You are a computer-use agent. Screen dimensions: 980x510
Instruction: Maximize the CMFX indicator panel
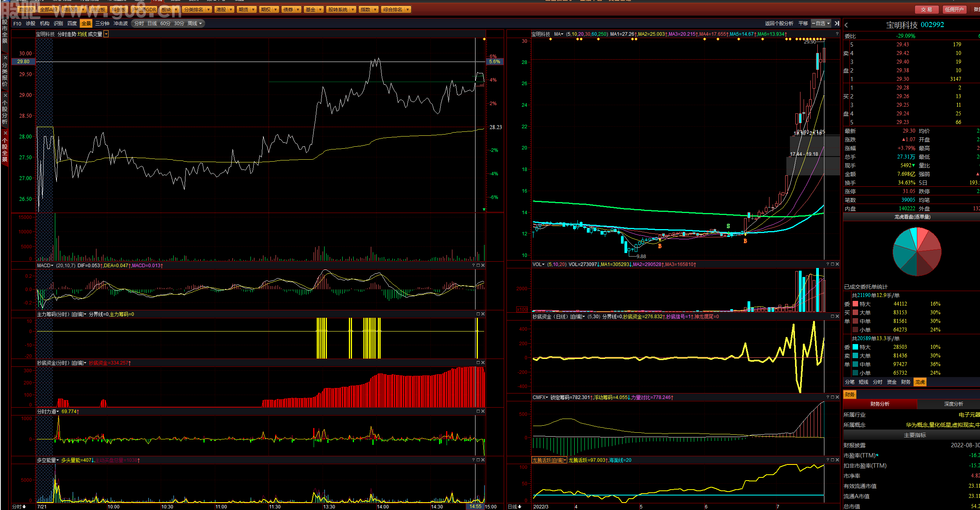click(833, 397)
